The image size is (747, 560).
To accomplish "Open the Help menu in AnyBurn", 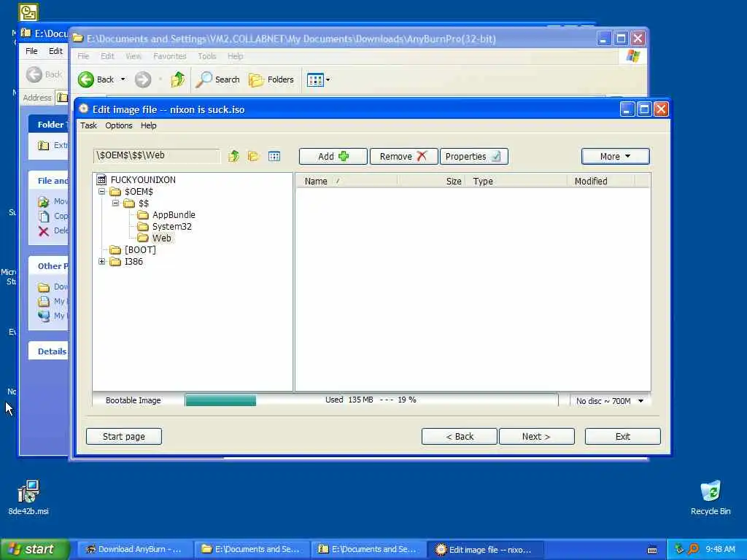I will 148,125.
